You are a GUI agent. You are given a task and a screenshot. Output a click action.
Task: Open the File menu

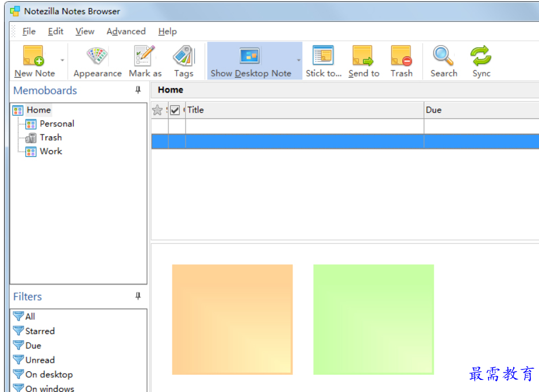tap(29, 31)
